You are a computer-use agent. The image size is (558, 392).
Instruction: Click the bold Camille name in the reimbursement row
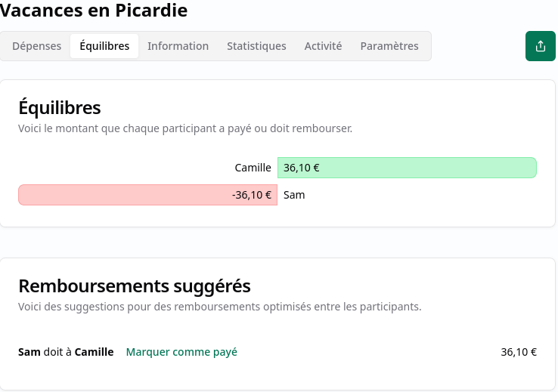click(x=94, y=352)
